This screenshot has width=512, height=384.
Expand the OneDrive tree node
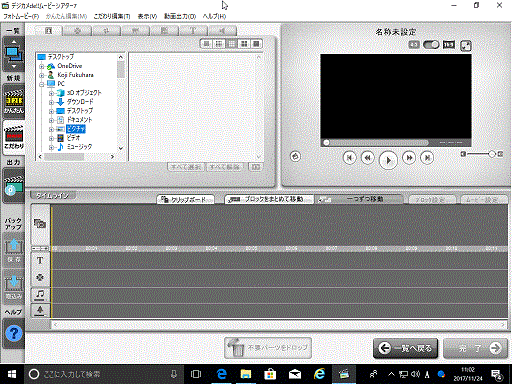pyautogui.click(x=42, y=66)
